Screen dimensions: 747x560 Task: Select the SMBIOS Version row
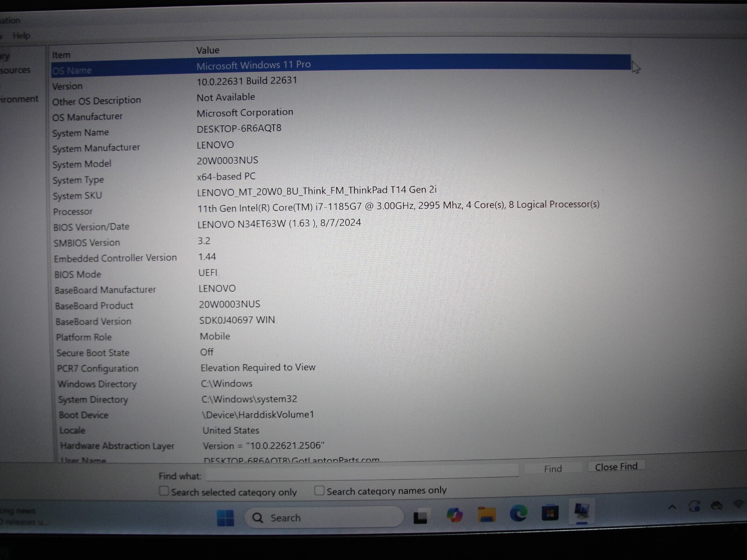point(341,242)
